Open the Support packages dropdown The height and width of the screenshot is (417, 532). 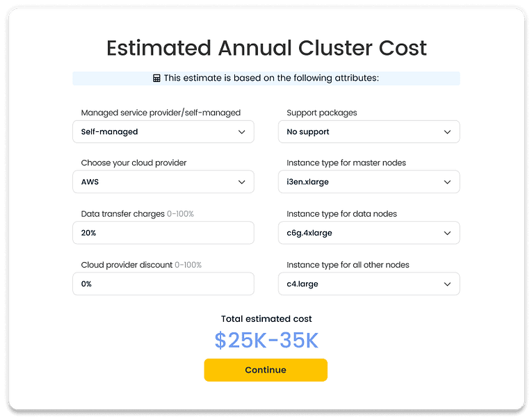pyautogui.click(x=369, y=131)
